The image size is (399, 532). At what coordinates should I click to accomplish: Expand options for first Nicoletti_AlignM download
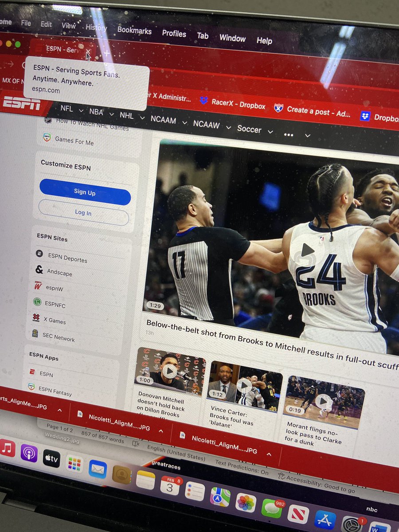click(161, 430)
